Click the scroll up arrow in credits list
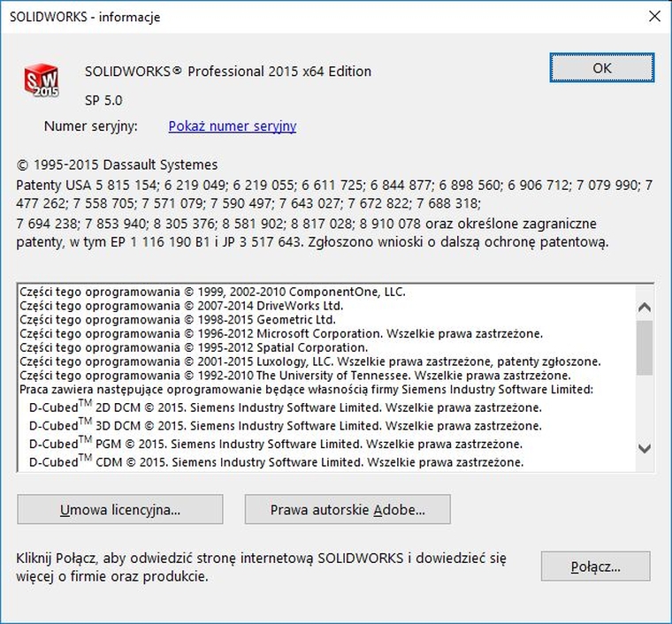 coord(645,307)
